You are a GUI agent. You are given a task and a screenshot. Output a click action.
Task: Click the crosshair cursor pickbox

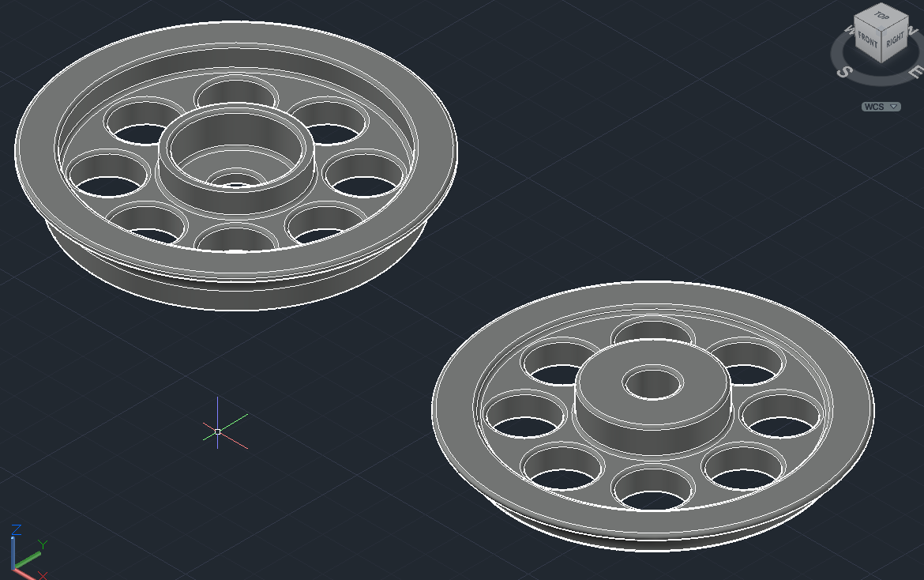[x=217, y=431]
